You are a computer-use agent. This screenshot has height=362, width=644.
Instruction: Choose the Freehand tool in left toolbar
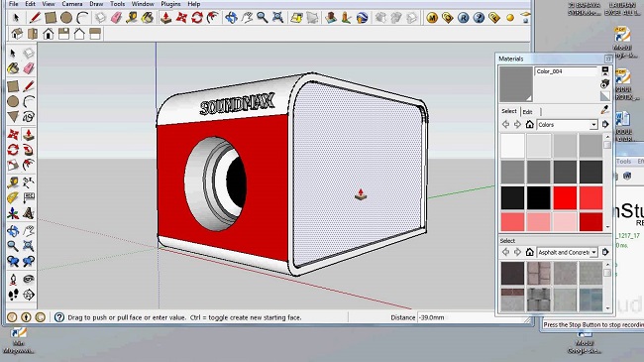(x=29, y=117)
